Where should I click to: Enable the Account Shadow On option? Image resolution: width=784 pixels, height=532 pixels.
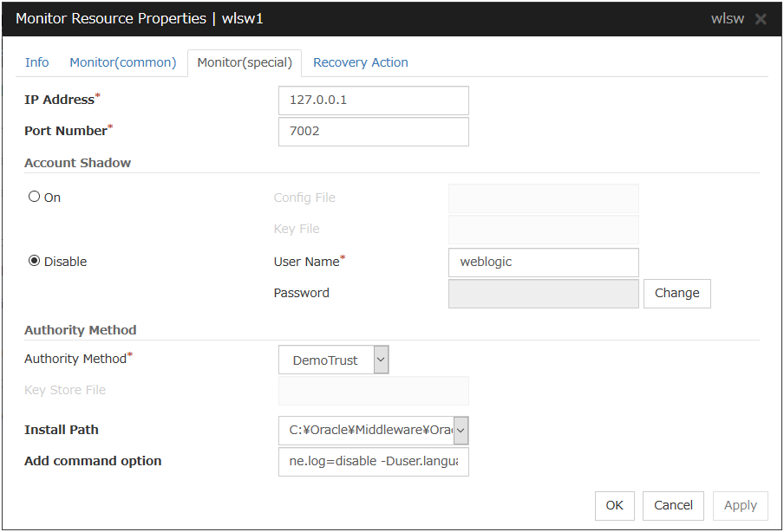click(x=35, y=197)
